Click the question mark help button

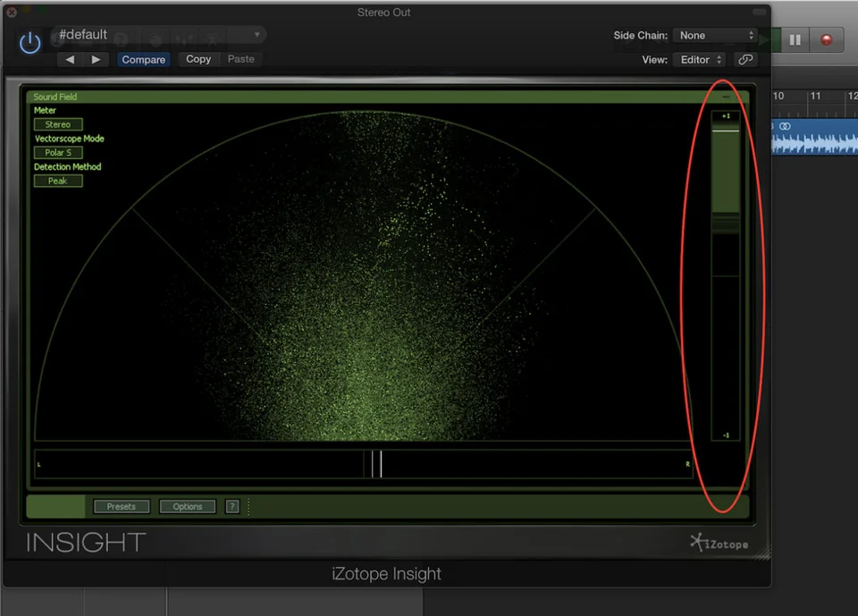pyautogui.click(x=232, y=507)
